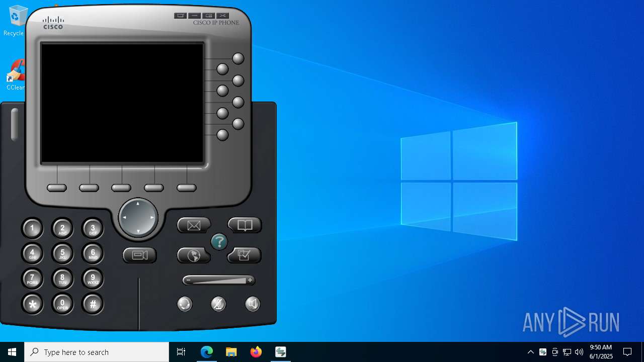Click the black phone display screen
Image resolution: width=644 pixels, height=362 pixels.
[122, 103]
